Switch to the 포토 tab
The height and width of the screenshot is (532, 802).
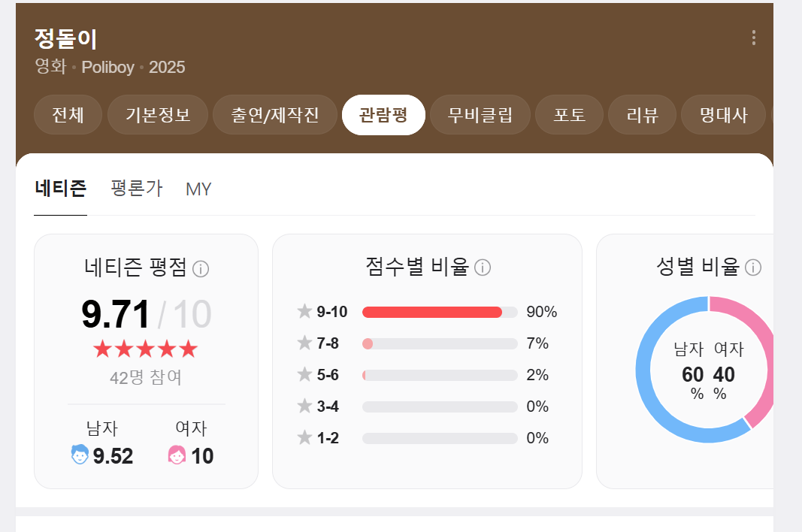(x=569, y=114)
